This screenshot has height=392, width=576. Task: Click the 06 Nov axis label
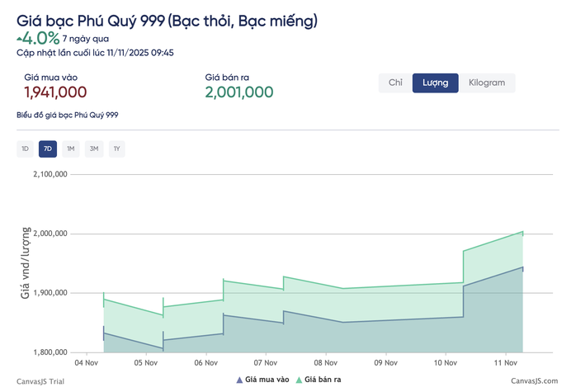click(206, 363)
